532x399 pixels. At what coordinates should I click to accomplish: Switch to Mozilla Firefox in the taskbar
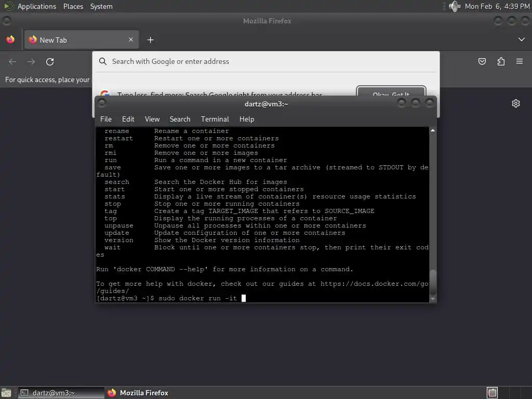pos(138,393)
